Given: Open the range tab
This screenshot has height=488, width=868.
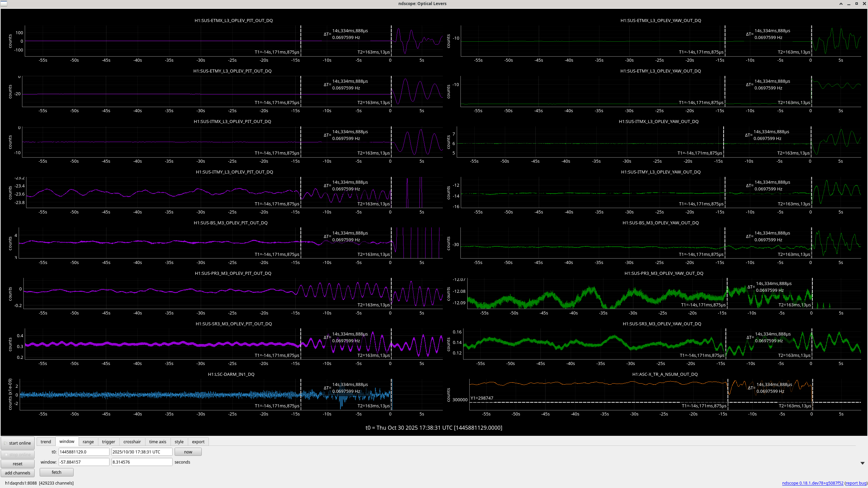Looking at the screenshot, I should (x=88, y=442).
